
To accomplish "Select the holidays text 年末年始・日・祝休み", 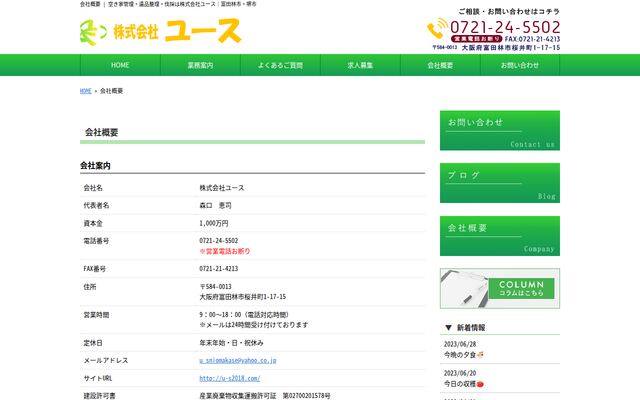I will coord(231,343).
